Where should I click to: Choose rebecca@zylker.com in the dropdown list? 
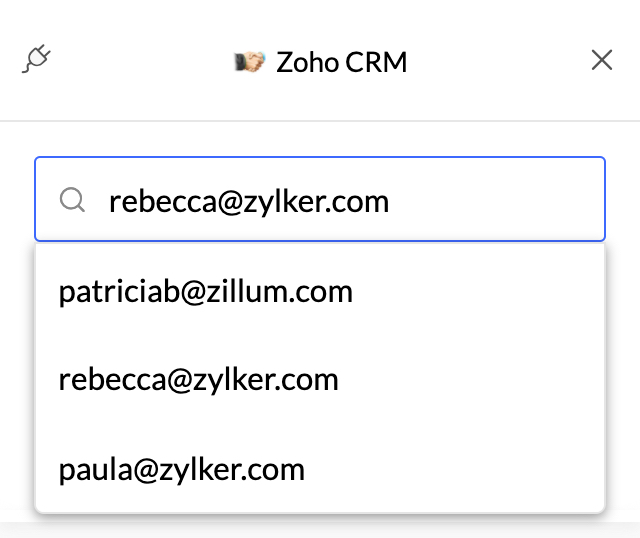pyautogui.click(x=199, y=380)
